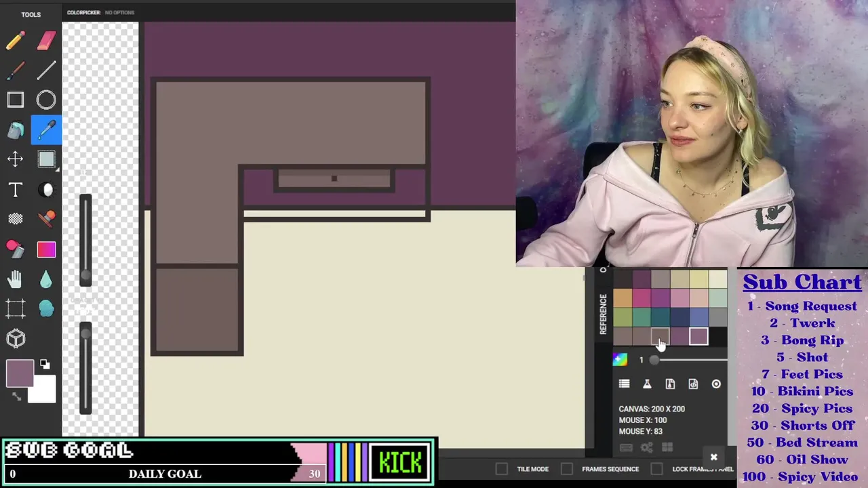Select the Paint Bucket fill tool

[15, 129]
